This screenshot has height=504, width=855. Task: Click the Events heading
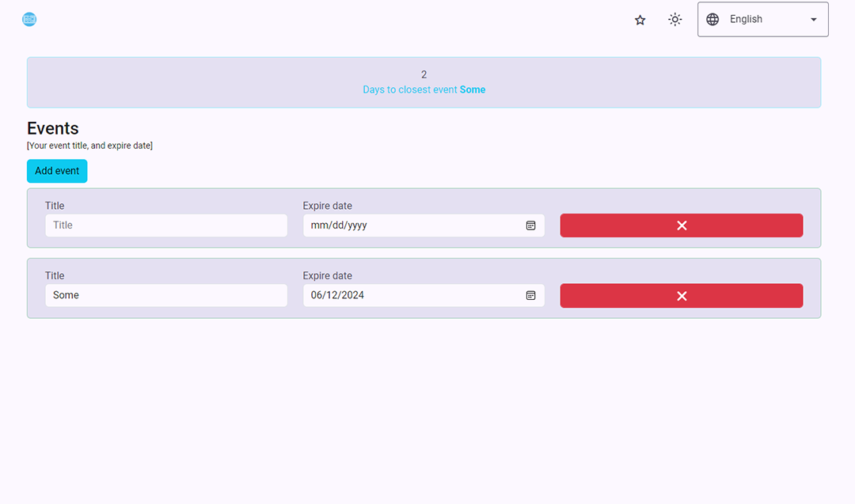pyautogui.click(x=53, y=128)
